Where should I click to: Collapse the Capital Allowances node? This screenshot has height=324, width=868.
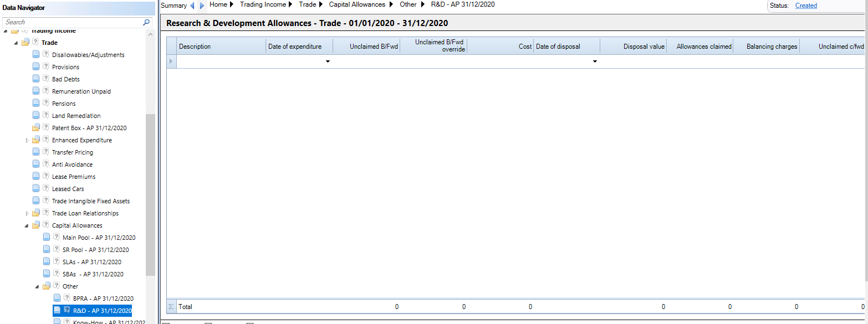point(27,225)
